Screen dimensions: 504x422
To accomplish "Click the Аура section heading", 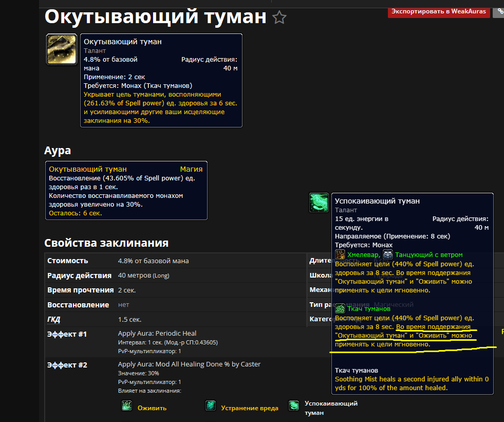I will point(58,151).
